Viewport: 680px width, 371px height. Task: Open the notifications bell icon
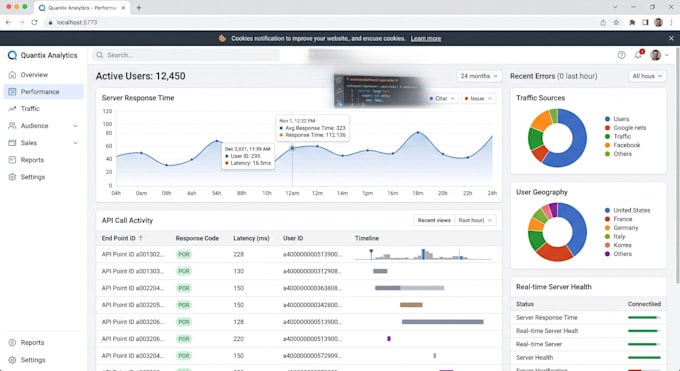click(638, 55)
